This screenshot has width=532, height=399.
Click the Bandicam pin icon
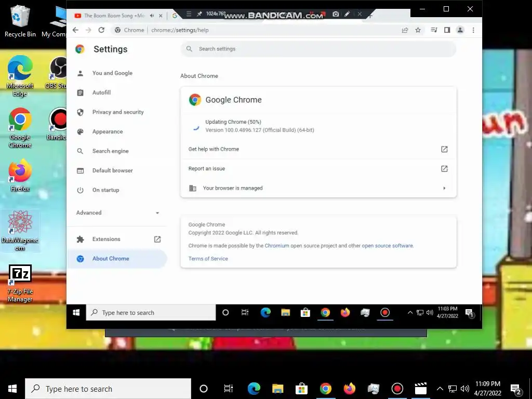pos(199,14)
